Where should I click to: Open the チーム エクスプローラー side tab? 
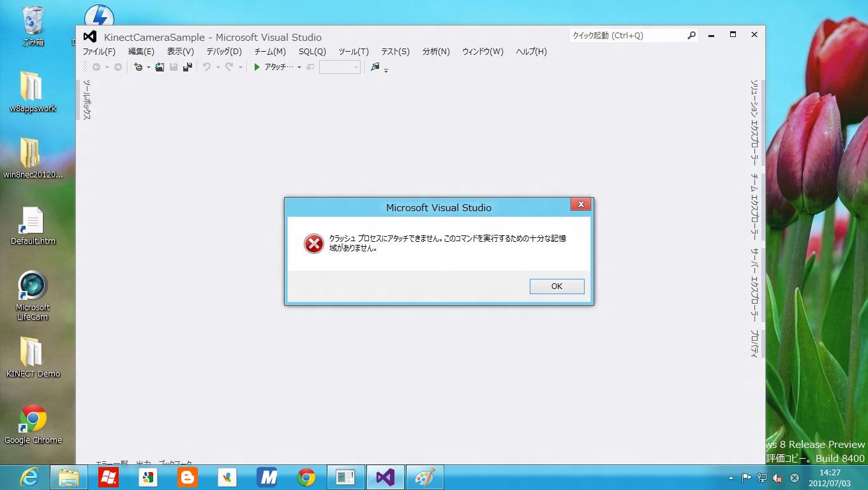click(754, 207)
